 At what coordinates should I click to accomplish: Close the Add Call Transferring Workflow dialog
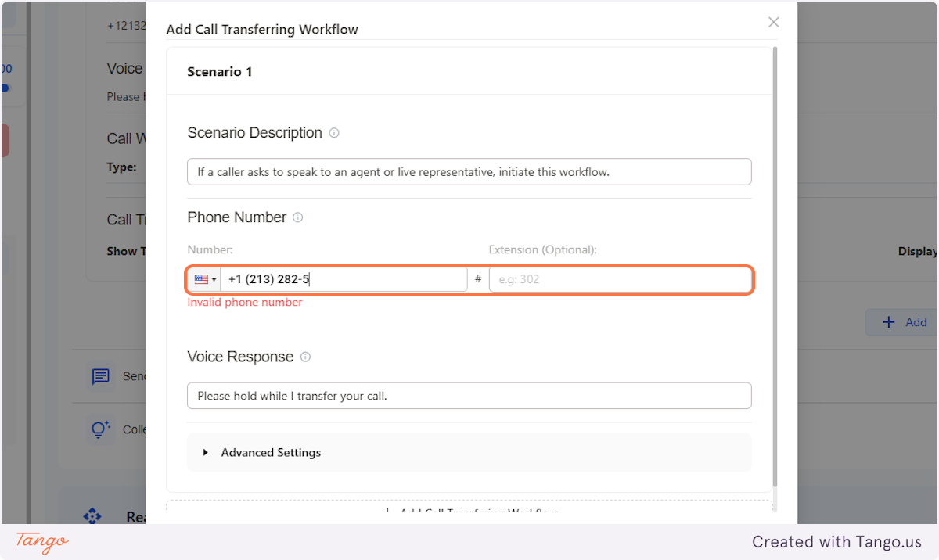(773, 22)
